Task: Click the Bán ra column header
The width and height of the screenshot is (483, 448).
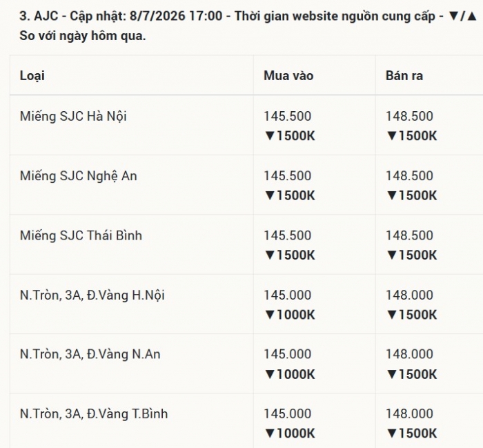Action: pos(404,76)
